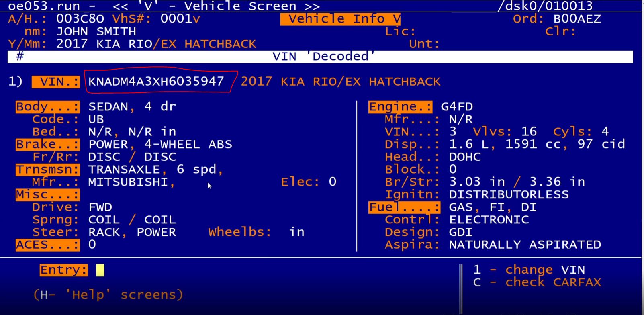Click spring value 'COIL / COIL'
The width and height of the screenshot is (644, 315).
[x=132, y=220]
